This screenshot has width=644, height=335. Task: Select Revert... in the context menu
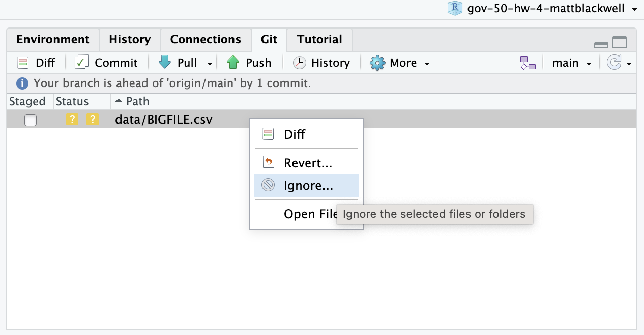point(307,163)
